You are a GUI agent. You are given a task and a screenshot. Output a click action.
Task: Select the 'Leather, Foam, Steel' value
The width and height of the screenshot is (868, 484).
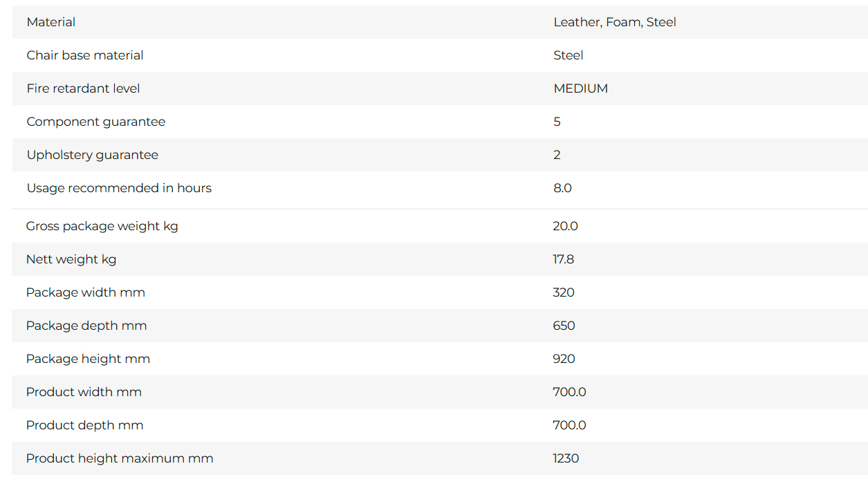[x=615, y=22]
